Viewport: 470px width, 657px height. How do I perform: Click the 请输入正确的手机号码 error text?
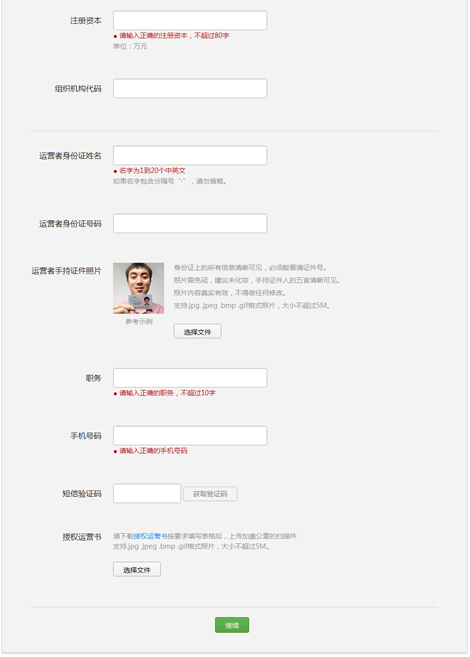click(x=150, y=451)
